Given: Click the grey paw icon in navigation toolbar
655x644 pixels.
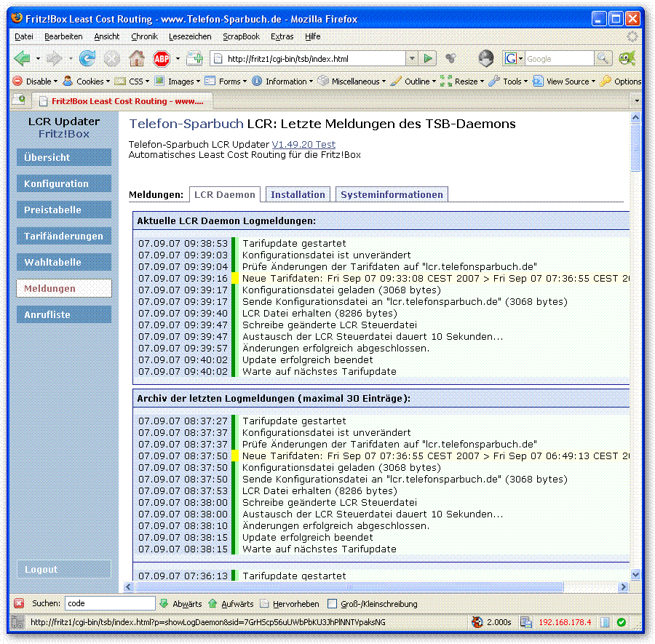Looking at the screenshot, I should (450, 58).
